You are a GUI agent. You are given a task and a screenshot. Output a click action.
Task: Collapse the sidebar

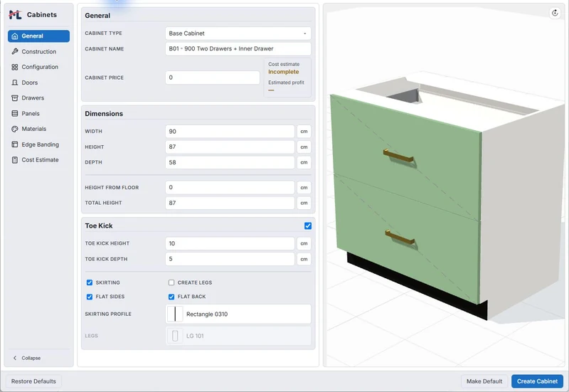pos(27,358)
